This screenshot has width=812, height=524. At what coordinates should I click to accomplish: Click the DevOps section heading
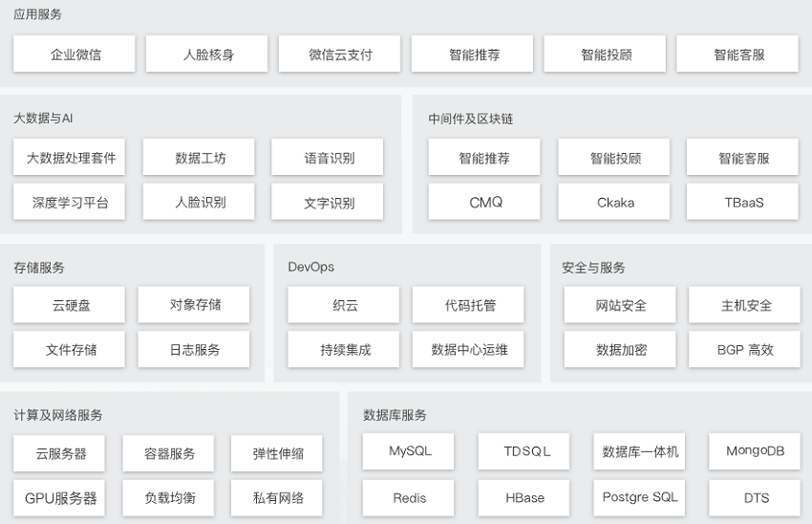(x=310, y=267)
